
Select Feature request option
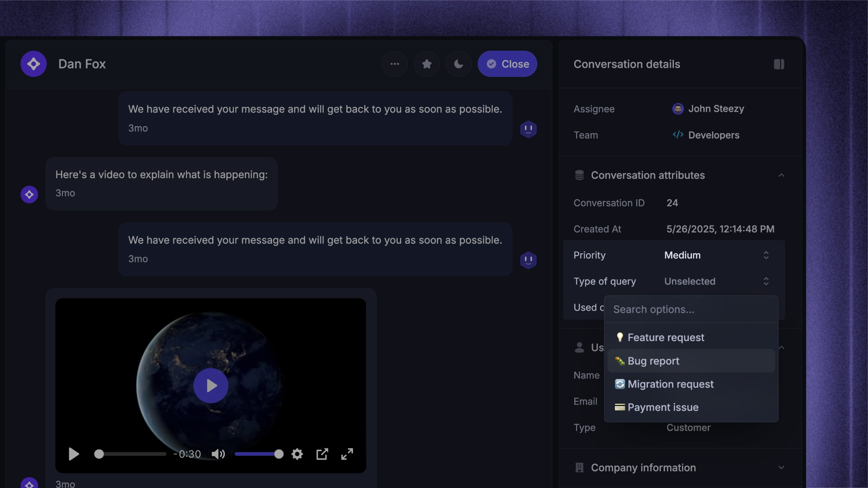pos(691,337)
